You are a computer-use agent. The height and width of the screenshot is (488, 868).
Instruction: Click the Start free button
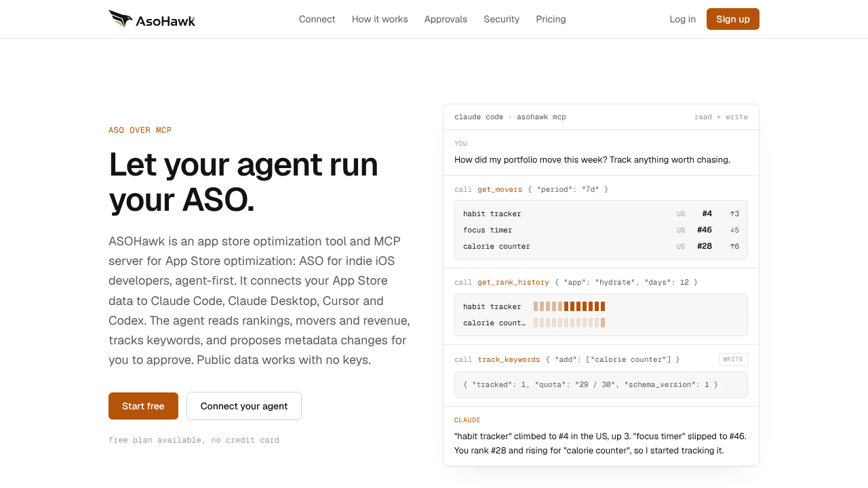click(x=143, y=406)
